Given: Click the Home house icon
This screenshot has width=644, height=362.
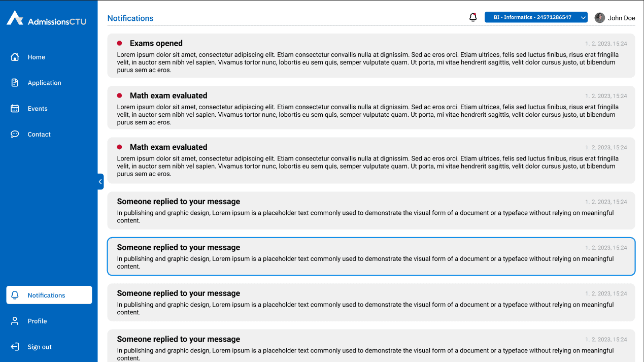Looking at the screenshot, I should (x=15, y=57).
